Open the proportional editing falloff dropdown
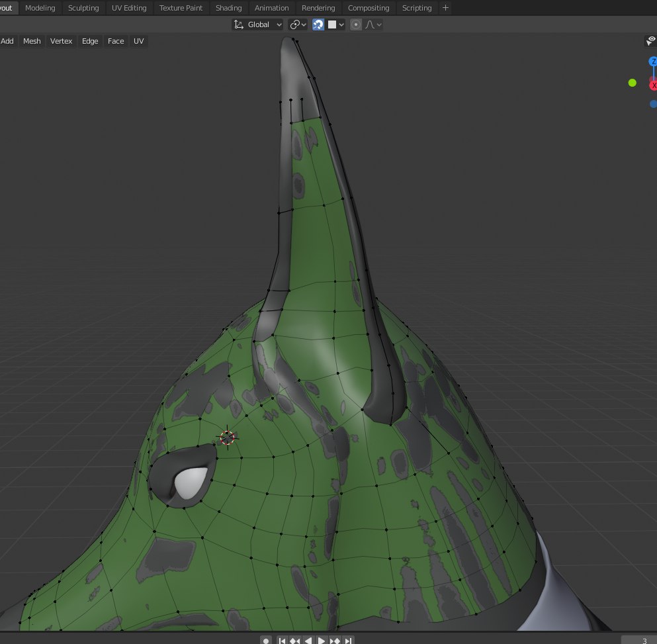The image size is (657, 644). point(373,24)
